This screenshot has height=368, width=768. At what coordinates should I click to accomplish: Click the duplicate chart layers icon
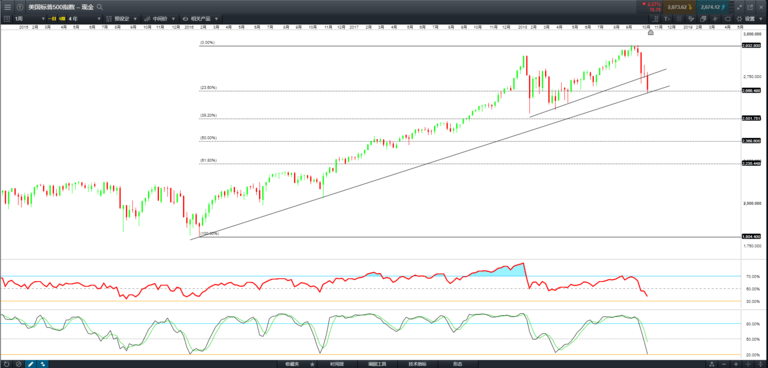(703, 19)
